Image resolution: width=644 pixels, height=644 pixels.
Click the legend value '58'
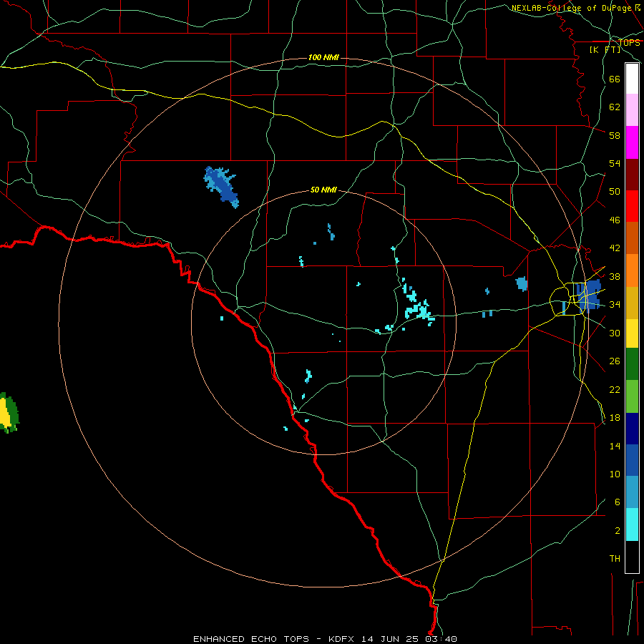(615, 135)
